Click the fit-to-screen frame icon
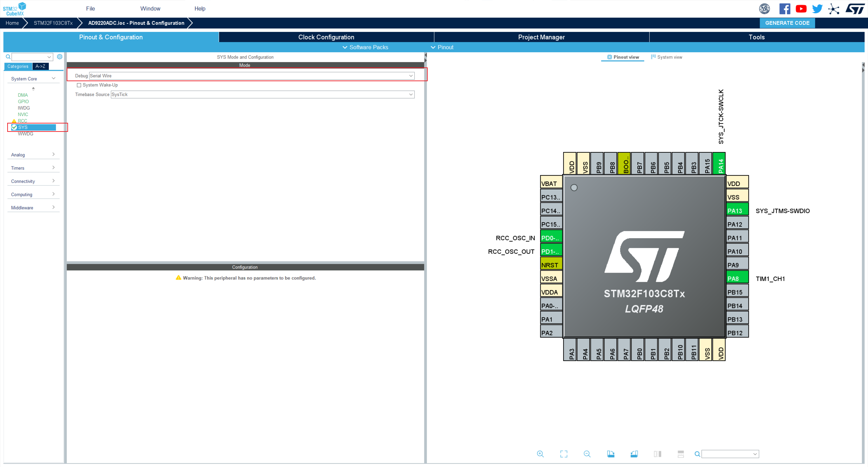Viewport: 868px width, 467px height. (x=564, y=454)
